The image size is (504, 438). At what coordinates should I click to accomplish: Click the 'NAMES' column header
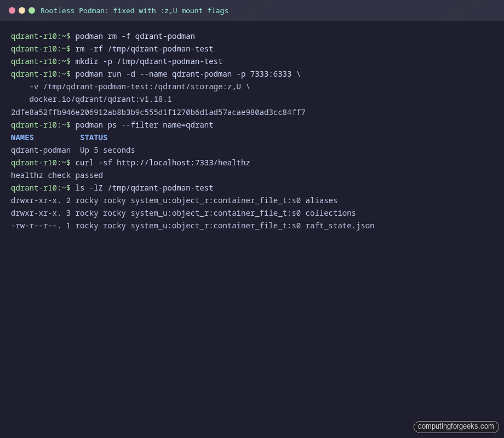coord(22,137)
